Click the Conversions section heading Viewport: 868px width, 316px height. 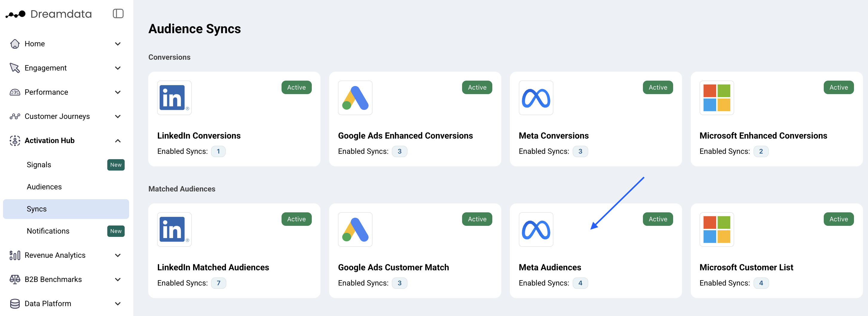point(169,57)
